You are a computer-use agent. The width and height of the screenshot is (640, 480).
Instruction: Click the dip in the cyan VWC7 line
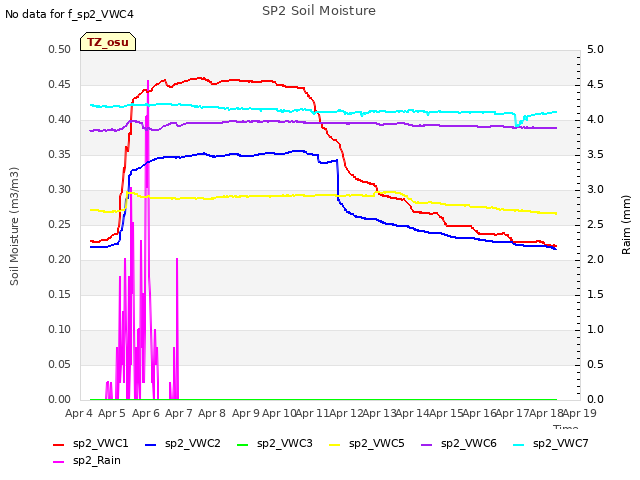coord(517,124)
